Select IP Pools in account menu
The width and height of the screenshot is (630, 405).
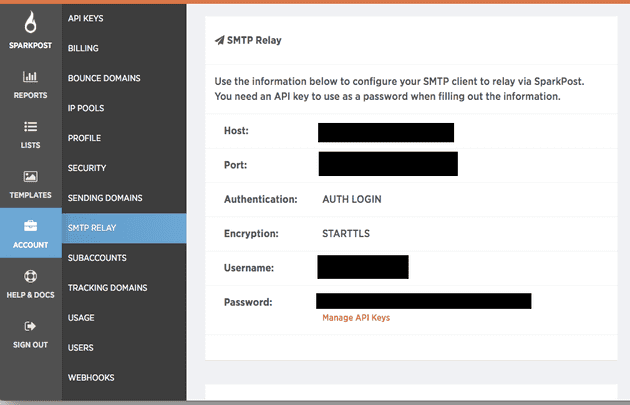[86, 108]
